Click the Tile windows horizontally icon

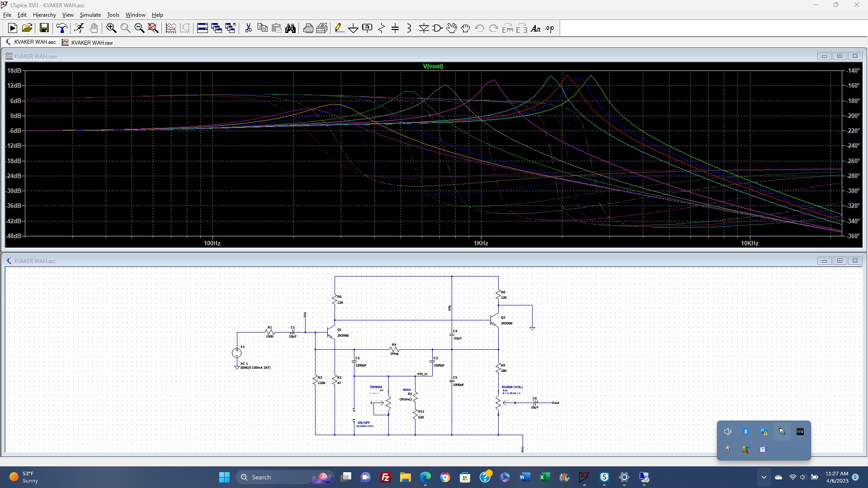(202, 28)
